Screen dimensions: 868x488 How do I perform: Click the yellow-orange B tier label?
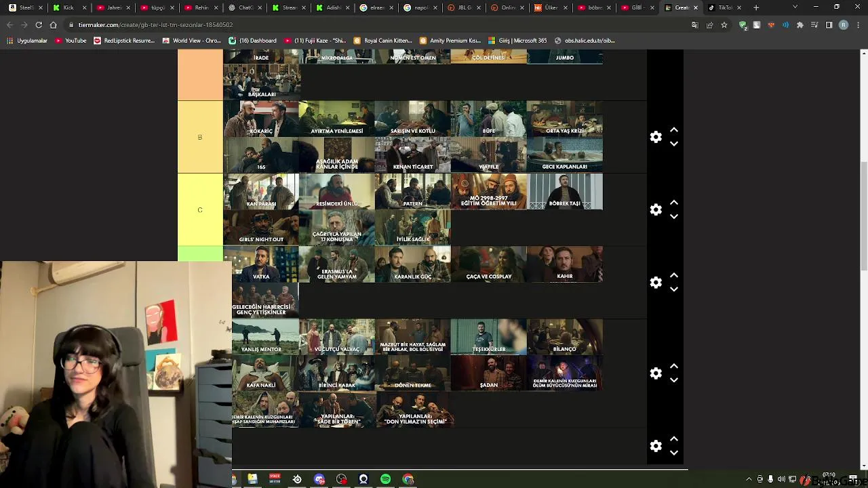[x=200, y=137]
